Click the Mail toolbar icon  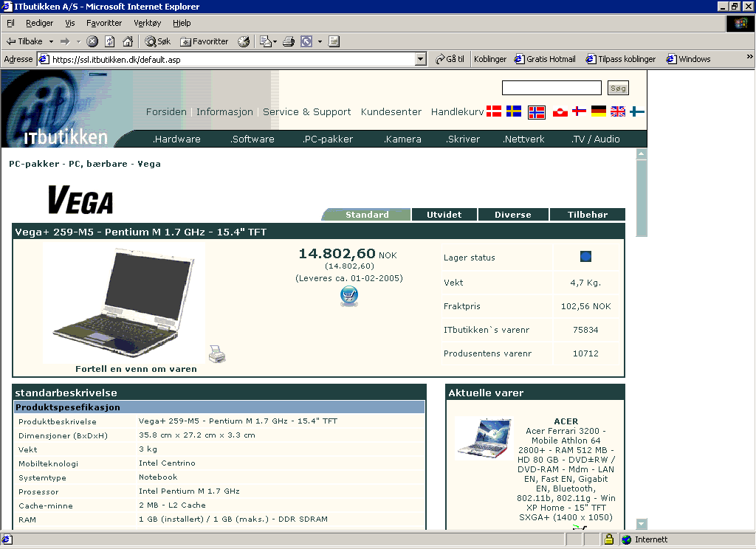coord(267,41)
